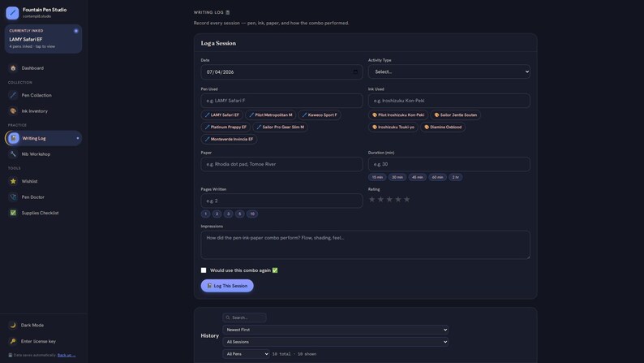This screenshot has width=644, height=363.
Task: Open the Dashboard sidebar item
Action: coord(43,68)
